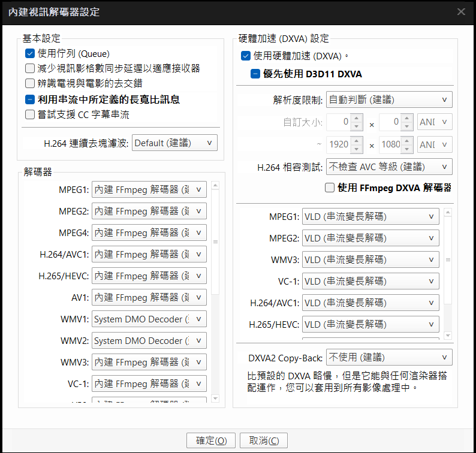Choose decoder for H.265/HEVC in 解碼器 list
Screen dimensions: 476x453
pyautogui.click(x=149, y=276)
